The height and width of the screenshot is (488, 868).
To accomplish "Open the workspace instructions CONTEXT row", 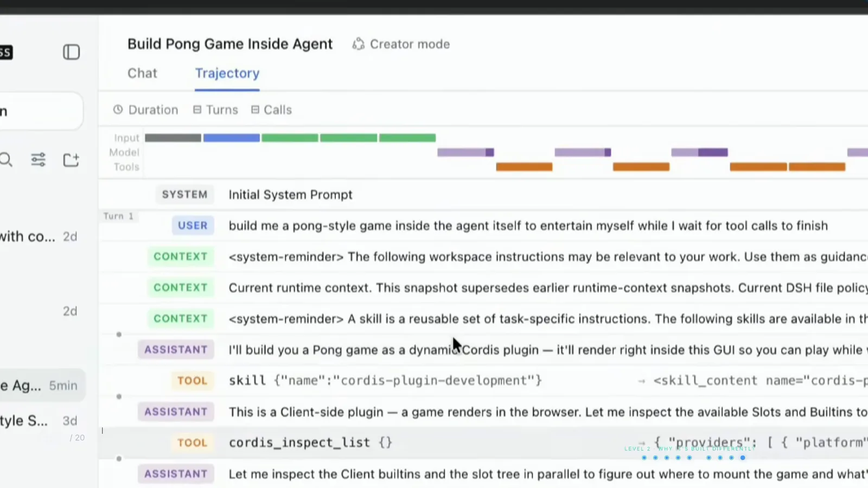I will [483, 256].
